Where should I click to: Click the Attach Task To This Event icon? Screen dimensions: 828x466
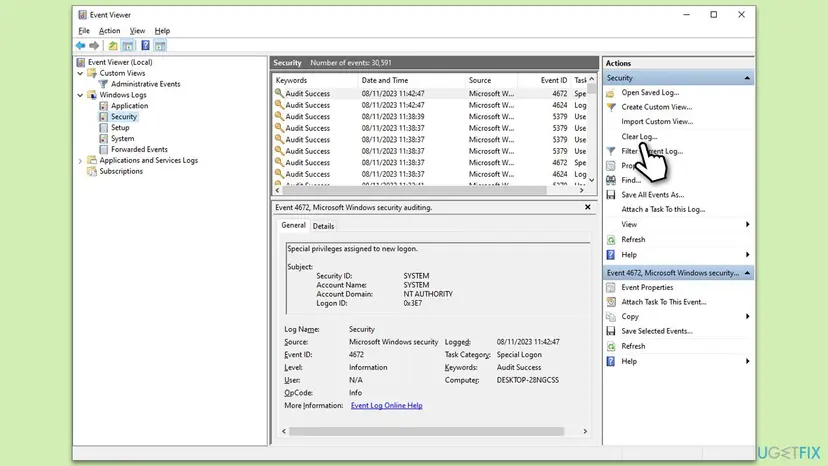pos(611,302)
